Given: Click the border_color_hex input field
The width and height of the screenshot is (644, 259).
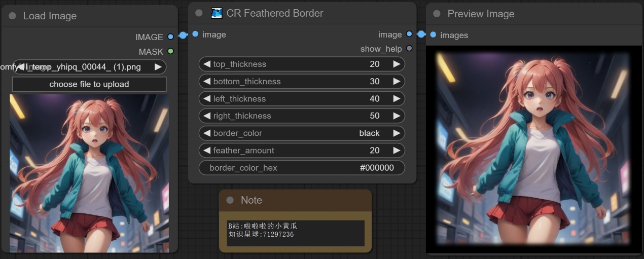Looking at the screenshot, I should pos(302,168).
